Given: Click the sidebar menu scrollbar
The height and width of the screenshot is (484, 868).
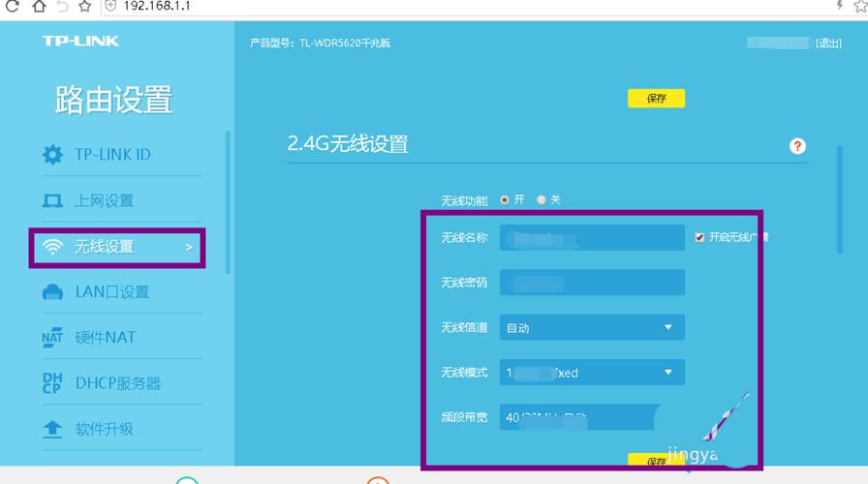Looking at the screenshot, I should pyautogui.click(x=228, y=202).
